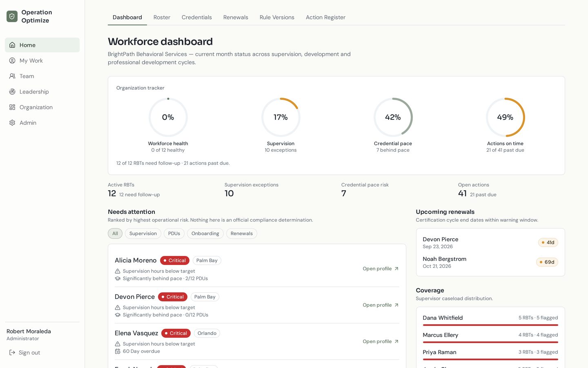Click the graduation cap icon under Alicia Moreno
Screen dimensions: 588x368
[118, 278]
